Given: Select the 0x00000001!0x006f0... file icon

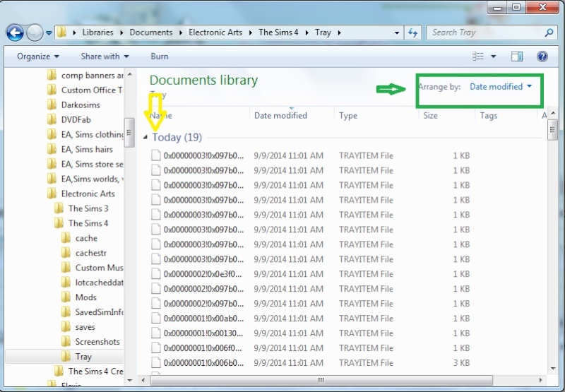Looking at the screenshot, I should click(x=155, y=348).
